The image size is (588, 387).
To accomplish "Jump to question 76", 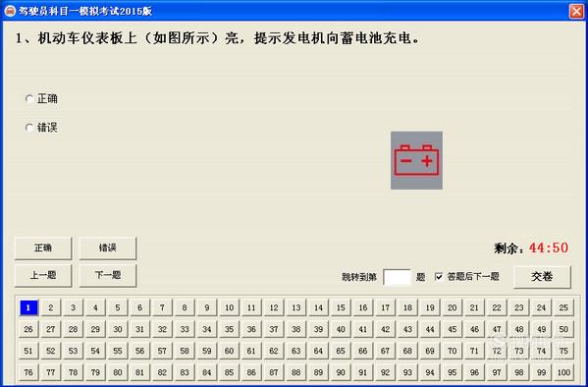I will [x=28, y=372].
